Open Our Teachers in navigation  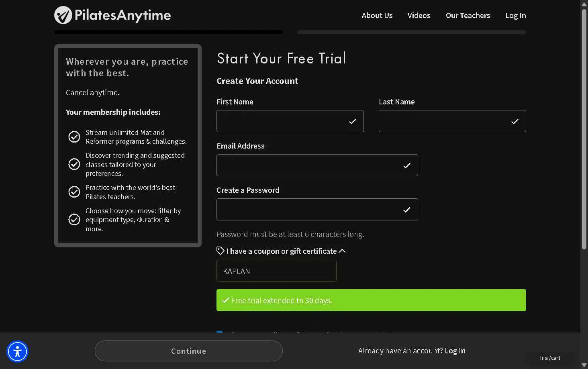(x=468, y=16)
